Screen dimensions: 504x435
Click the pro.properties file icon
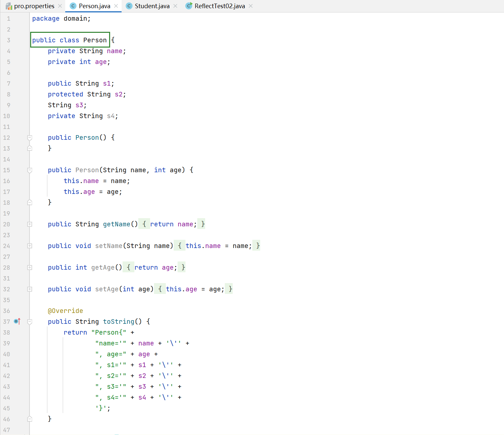9,6
